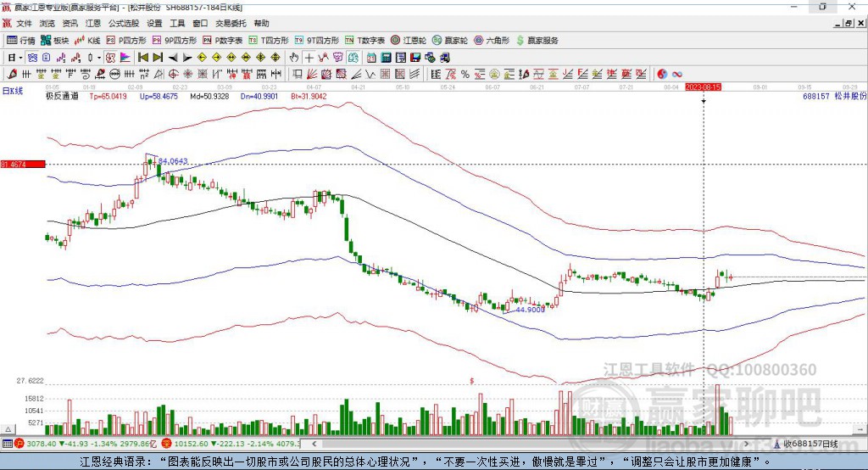This screenshot has width=868, height=470.
Task: Open the 浏览 menu
Action: pos(47,23)
